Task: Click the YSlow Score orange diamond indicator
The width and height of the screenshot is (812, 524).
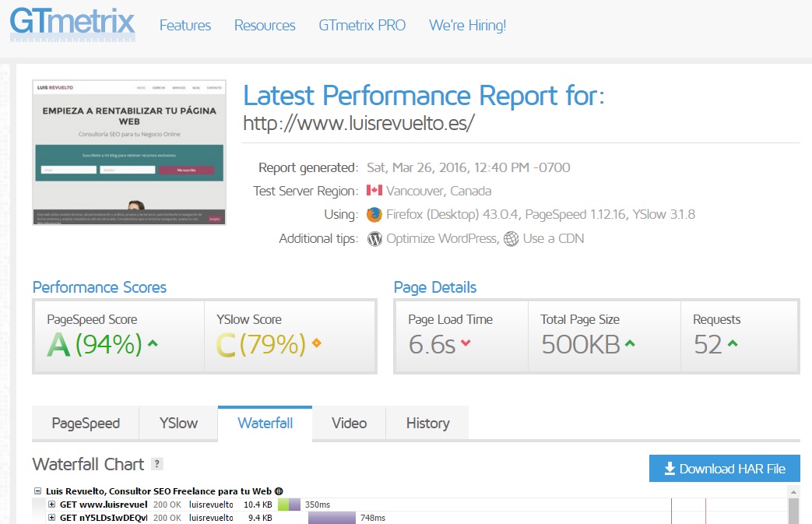Action: coord(316,343)
